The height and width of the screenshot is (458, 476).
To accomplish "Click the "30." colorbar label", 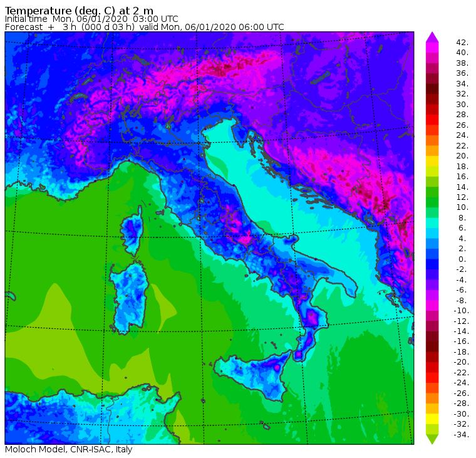I will point(462,104).
